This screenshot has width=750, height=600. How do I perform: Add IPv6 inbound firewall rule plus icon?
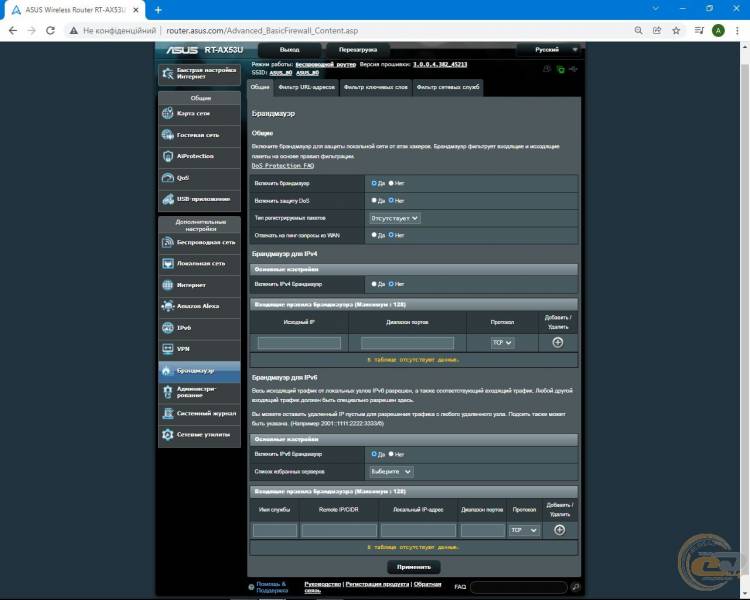(559, 530)
